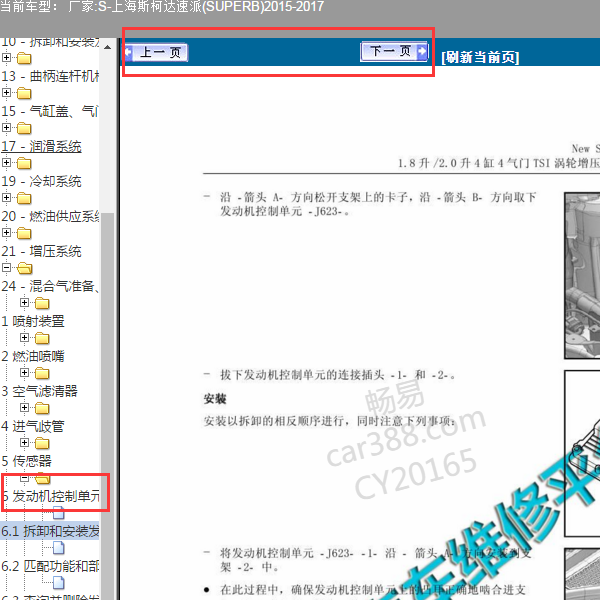This screenshot has width=600, height=600.
Task: Expand plus node above '13 - 曲柄连杆机构'
Action: pos(7,57)
